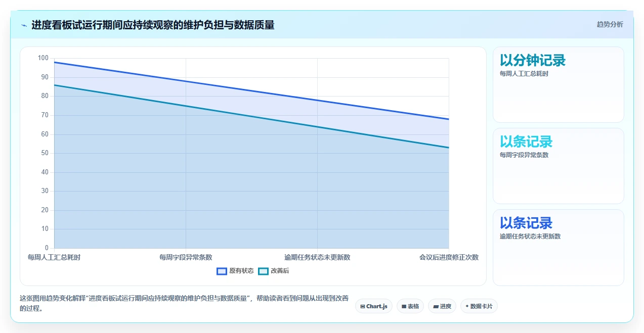Click the y-axis value 10
Image resolution: width=644 pixels, height=333 pixels.
click(45, 229)
